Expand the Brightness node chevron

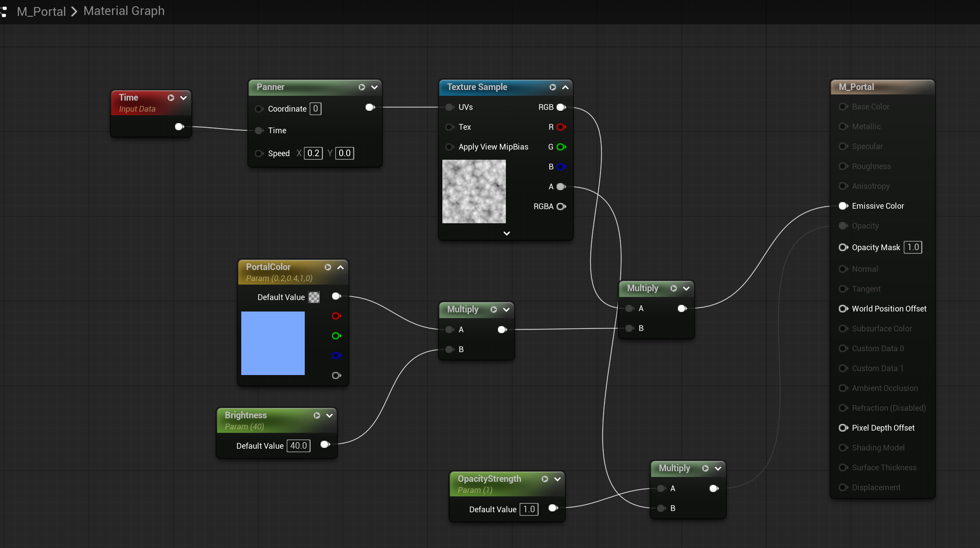329,416
